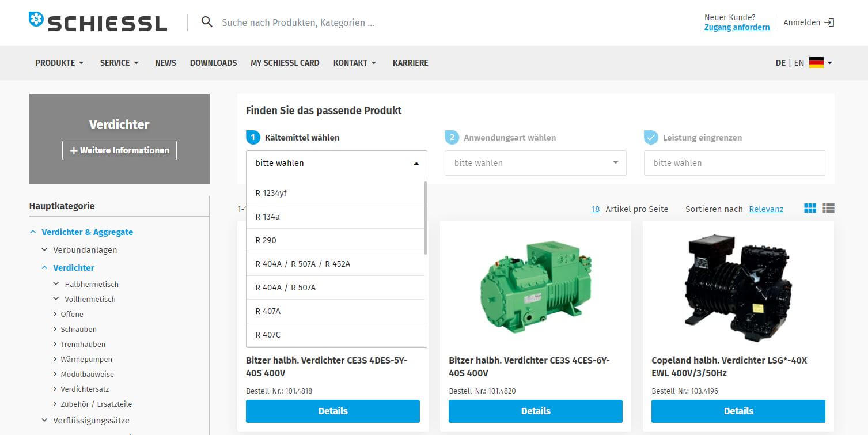This screenshot has width=868, height=435.
Task: Expand the Verbundanlagen category
Action: click(44, 250)
